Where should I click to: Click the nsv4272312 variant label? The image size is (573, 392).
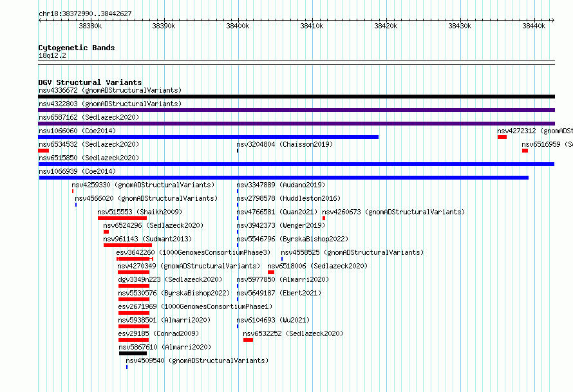pyautogui.click(x=534, y=131)
